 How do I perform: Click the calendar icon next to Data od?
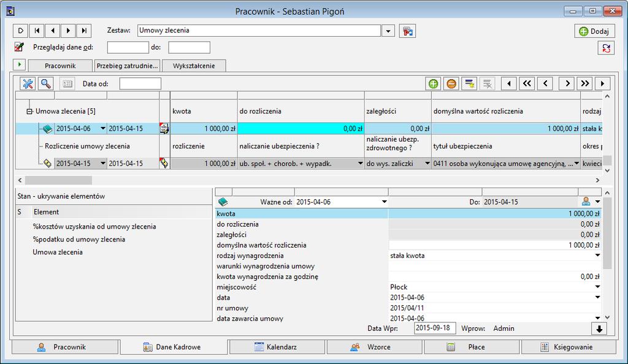pyautogui.click(x=67, y=83)
